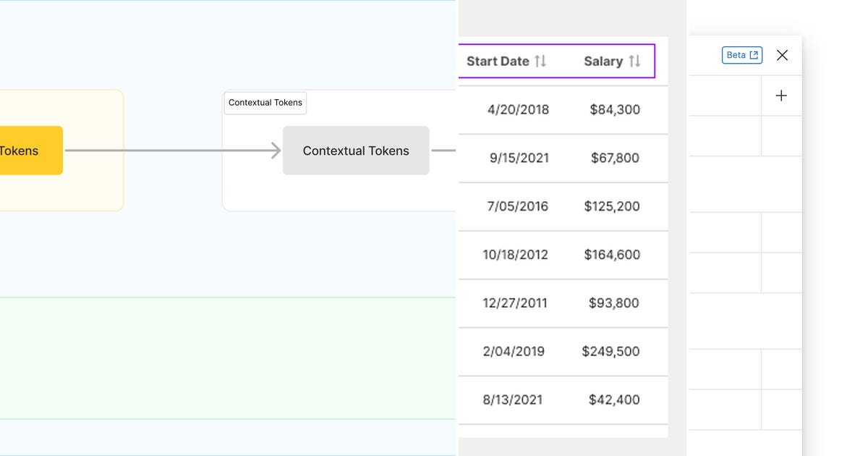
Task: Close the side panel with X
Action: pyautogui.click(x=782, y=55)
